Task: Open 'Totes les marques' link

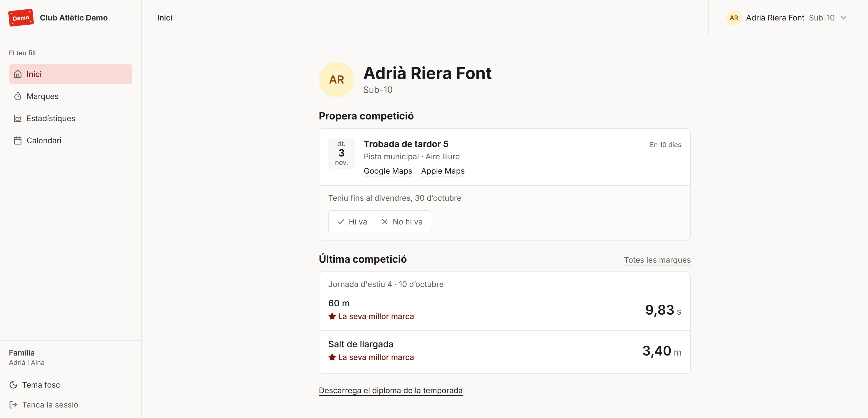Action: tap(657, 260)
